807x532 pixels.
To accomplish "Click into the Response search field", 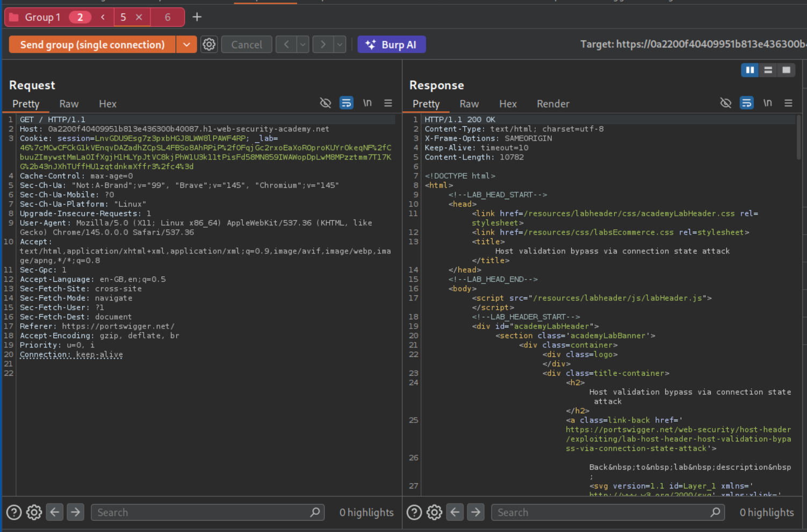I will click(x=602, y=513).
